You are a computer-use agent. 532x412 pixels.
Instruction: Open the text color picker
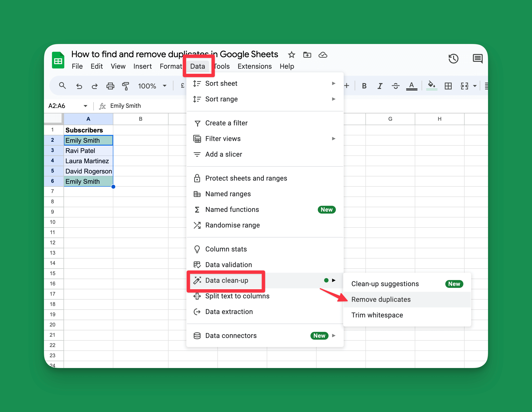[x=412, y=86]
